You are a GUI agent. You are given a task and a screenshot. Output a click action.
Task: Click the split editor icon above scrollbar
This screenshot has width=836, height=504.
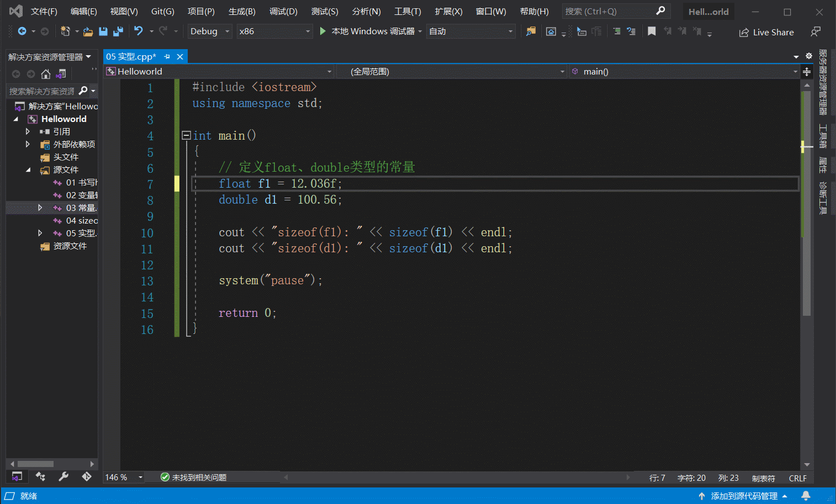click(x=807, y=72)
